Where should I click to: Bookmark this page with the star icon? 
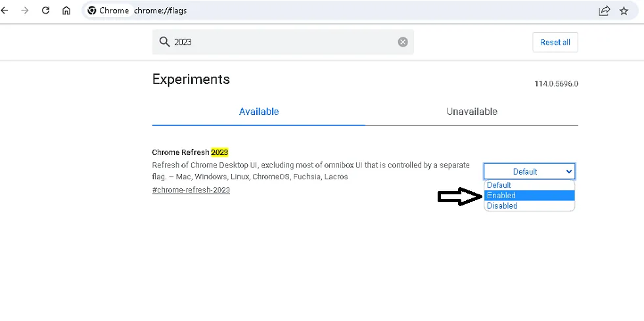[x=624, y=11]
